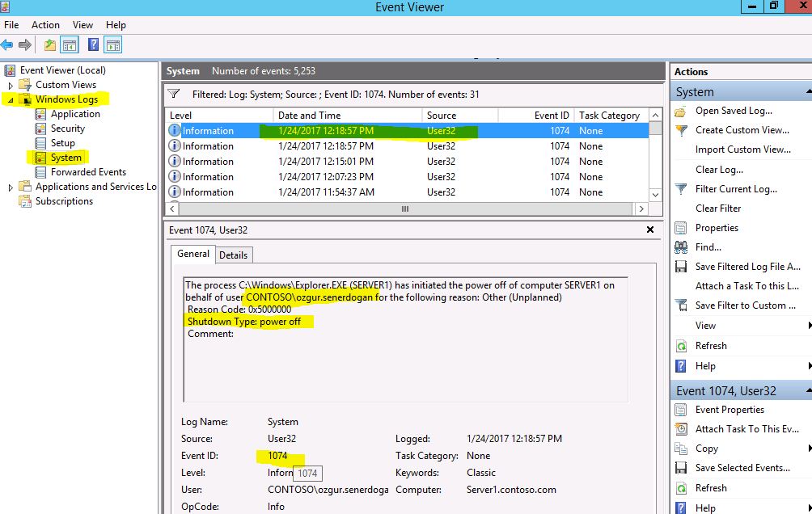The image size is (812, 514).
Task: Open the View submenu arrow in Actions
Action: click(x=810, y=326)
